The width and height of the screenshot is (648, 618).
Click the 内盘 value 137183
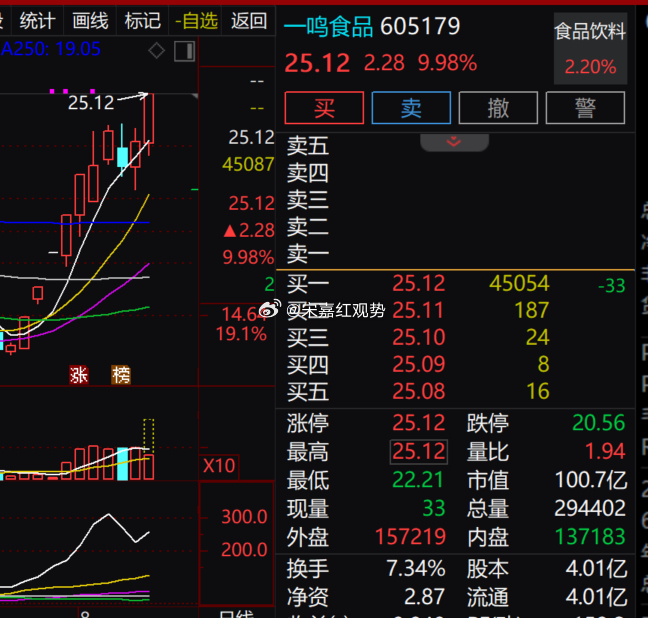coord(590,537)
